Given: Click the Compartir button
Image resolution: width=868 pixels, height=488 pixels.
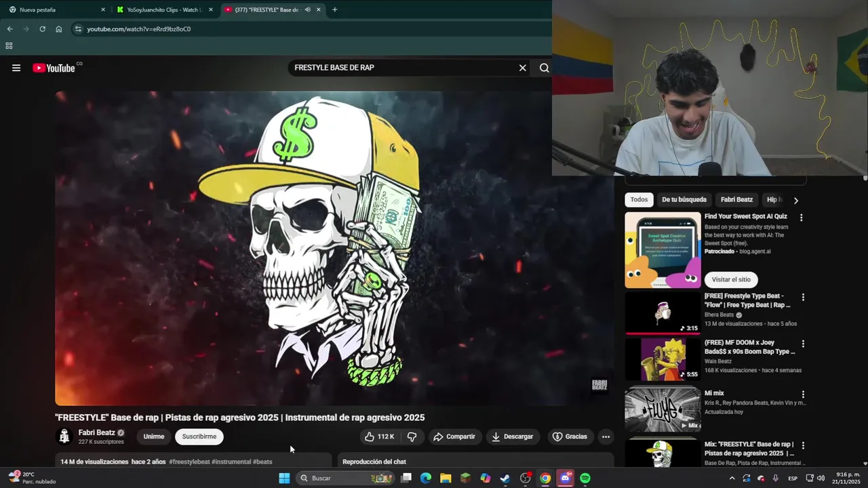Looking at the screenshot, I should (x=454, y=436).
